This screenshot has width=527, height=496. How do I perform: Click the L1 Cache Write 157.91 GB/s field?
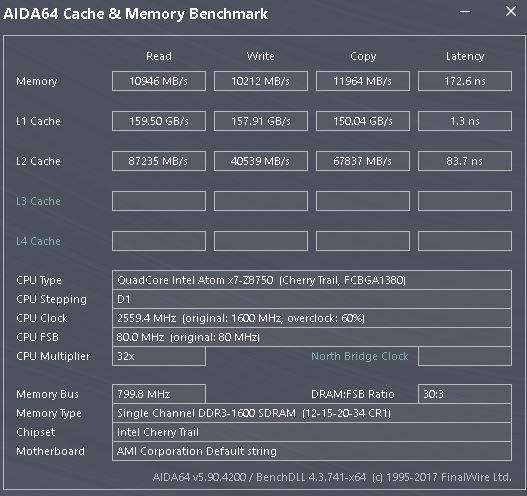[x=260, y=121]
